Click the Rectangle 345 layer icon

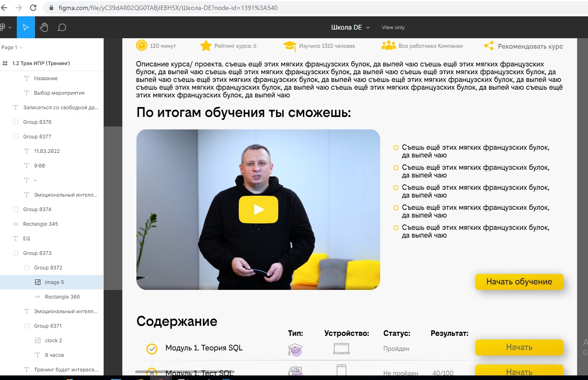pyautogui.click(x=16, y=224)
